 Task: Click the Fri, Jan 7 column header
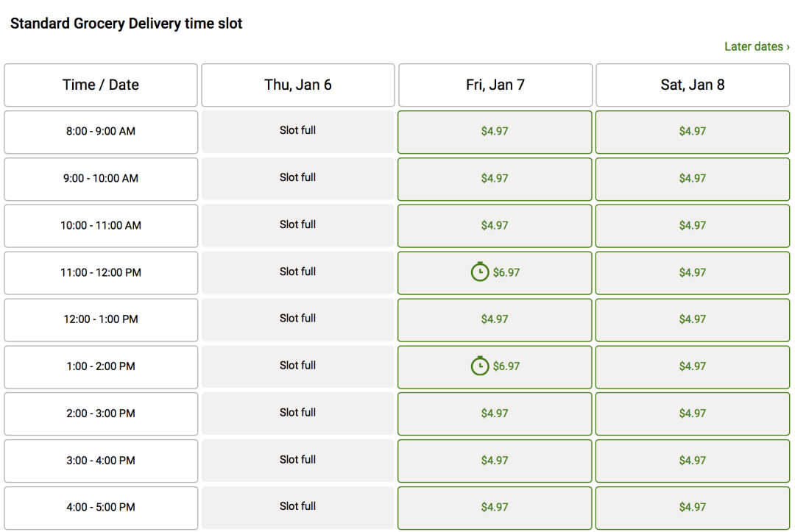tap(495, 85)
